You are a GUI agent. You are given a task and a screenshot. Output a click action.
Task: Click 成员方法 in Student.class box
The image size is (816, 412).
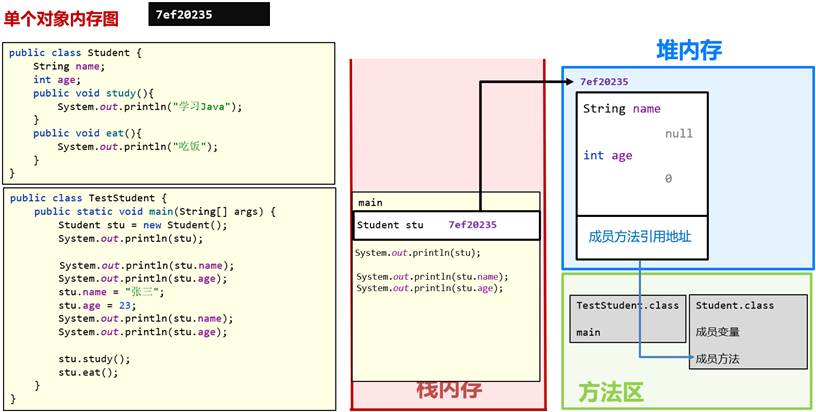718,359
